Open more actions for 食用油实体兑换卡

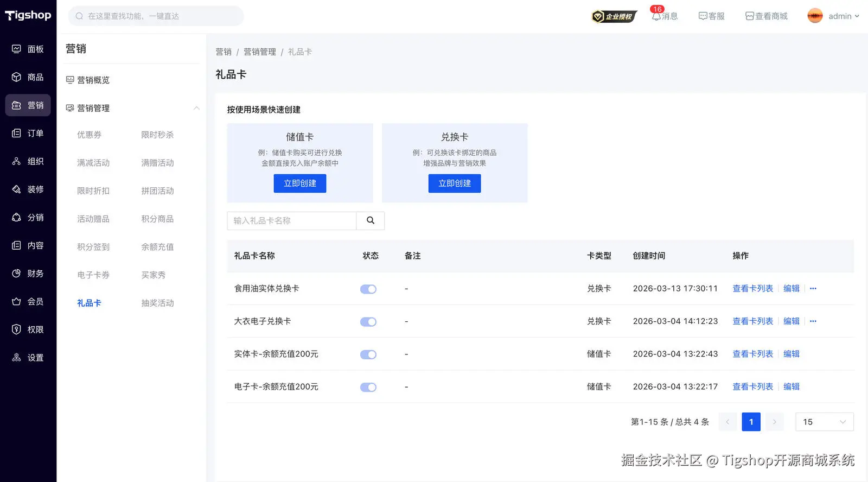[x=813, y=289]
